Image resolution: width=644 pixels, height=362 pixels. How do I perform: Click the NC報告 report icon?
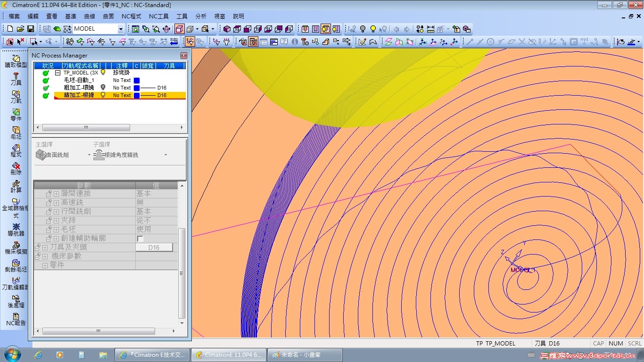[x=16, y=319]
